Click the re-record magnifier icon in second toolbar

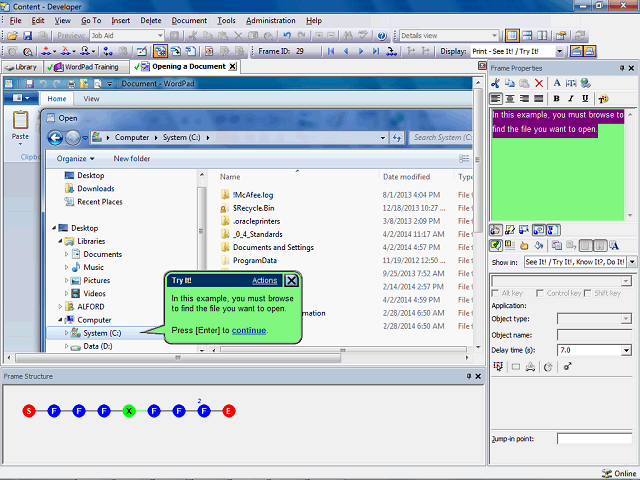point(27,51)
